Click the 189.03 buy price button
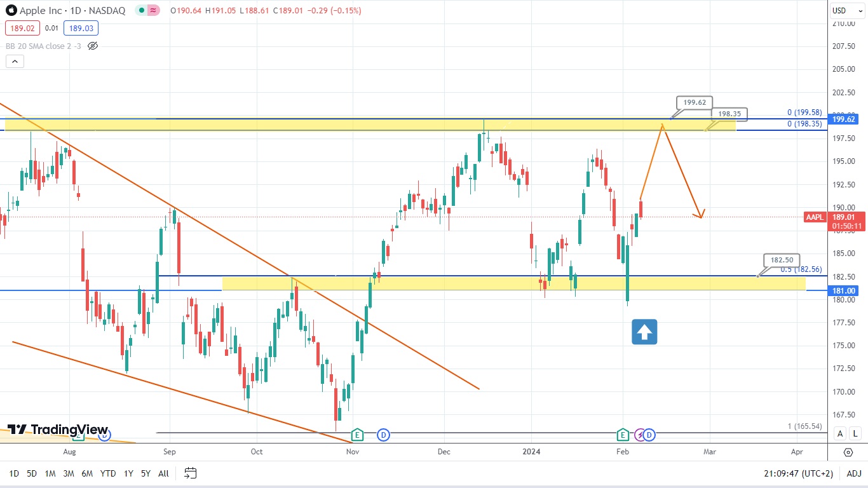The height and width of the screenshot is (488, 868). (81, 28)
